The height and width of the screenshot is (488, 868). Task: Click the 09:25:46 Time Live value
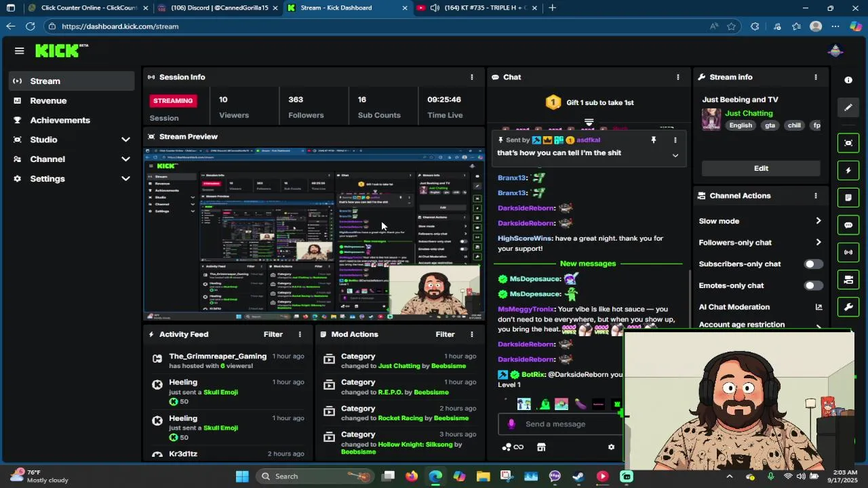pyautogui.click(x=444, y=100)
